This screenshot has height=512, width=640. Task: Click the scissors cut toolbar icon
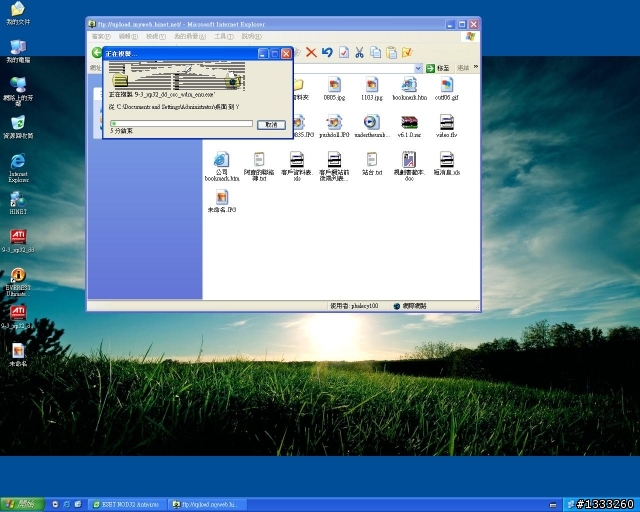coord(359,52)
